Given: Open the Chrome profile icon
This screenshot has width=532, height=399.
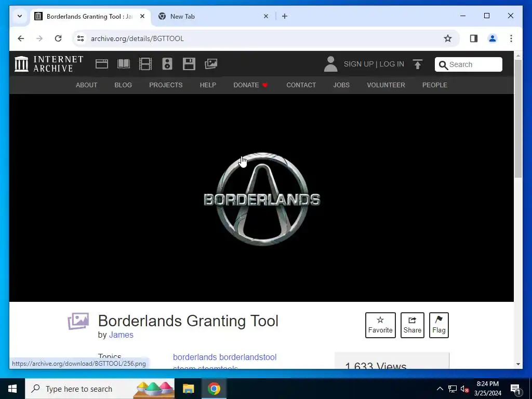Looking at the screenshot, I should [493, 38].
